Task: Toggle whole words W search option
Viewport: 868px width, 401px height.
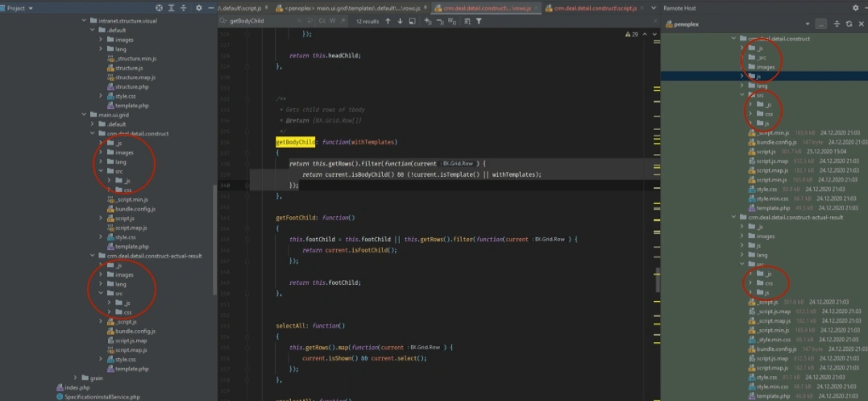Action: tap(333, 21)
